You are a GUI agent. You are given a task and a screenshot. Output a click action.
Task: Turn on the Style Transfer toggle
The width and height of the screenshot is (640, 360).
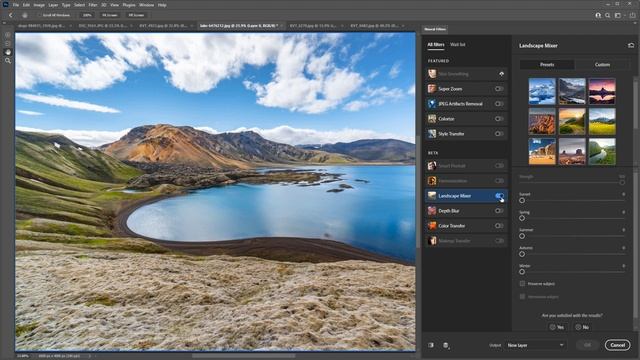click(499, 133)
